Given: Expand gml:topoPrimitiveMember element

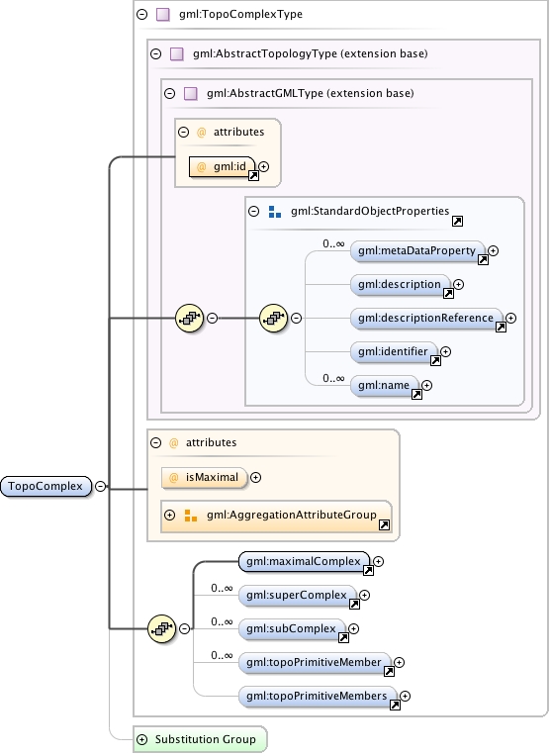Looking at the screenshot, I should (x=399, y=662).
